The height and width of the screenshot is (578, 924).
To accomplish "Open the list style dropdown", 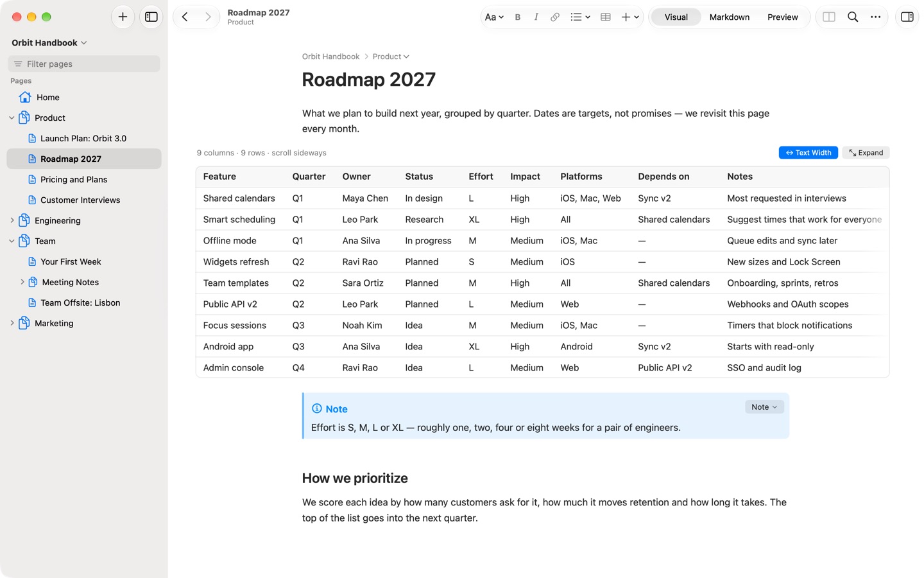I will pos(581,17).
